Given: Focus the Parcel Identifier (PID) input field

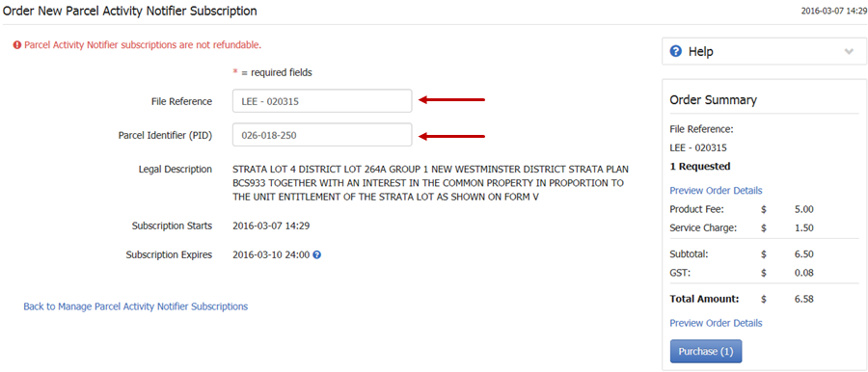Looking at the screenshot, I should click(x=322, y=135).
